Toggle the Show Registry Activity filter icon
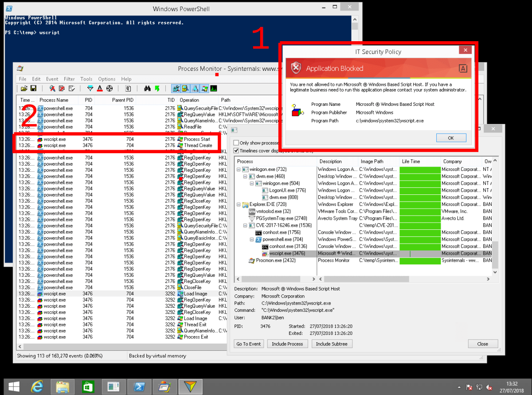Image resolution: width=532 pixels, height=395 pixels. pyautogui.click(x=176, y=88)
